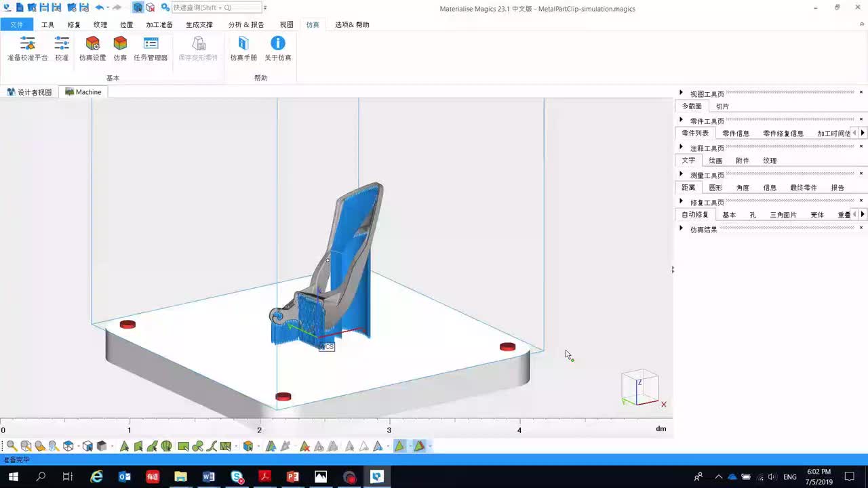Collapse the 零件工具页 panel
868x488 pixels.
click(x=682, y=121)
